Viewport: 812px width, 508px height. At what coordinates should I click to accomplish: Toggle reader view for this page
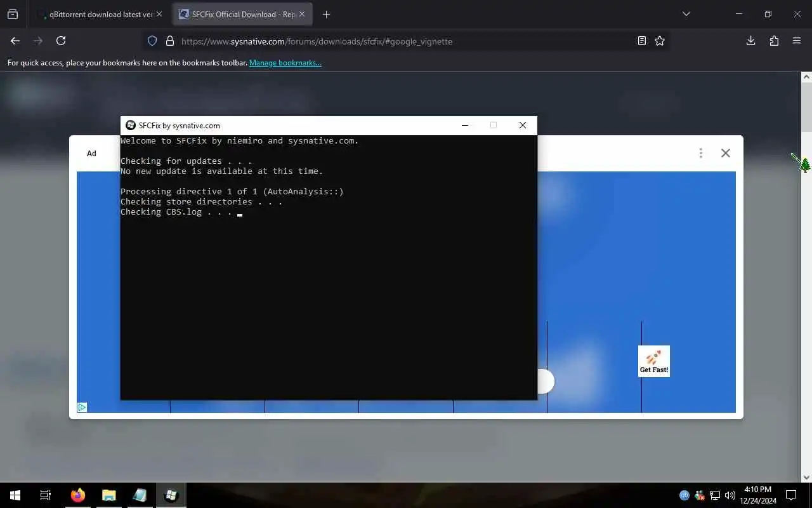(642, 41)
